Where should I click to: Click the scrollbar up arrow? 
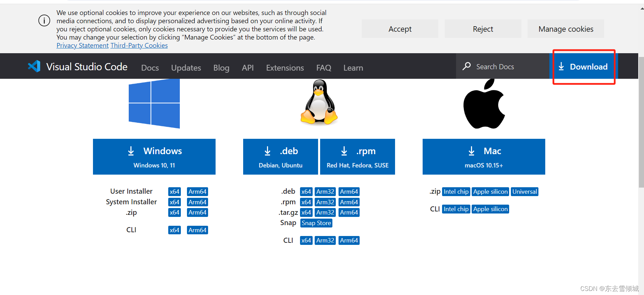(x=642, y=9)
